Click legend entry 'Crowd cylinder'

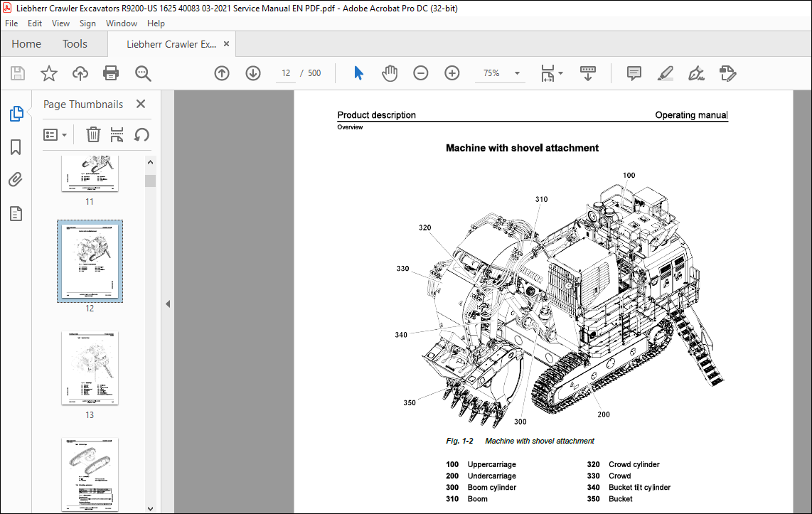point(634,464)
